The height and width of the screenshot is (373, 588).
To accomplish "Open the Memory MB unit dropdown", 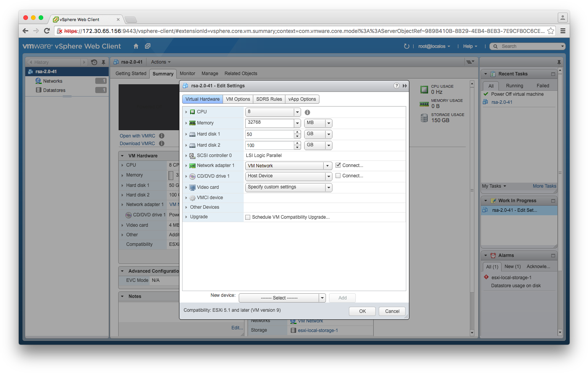I will 328,123.
